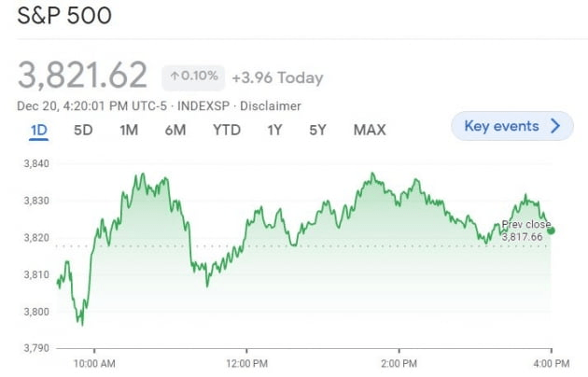This screenshot has height=377, width=588.
Task: Click the green end-of-day price dot
Action: pyautogui.click(x=552, y=230)
